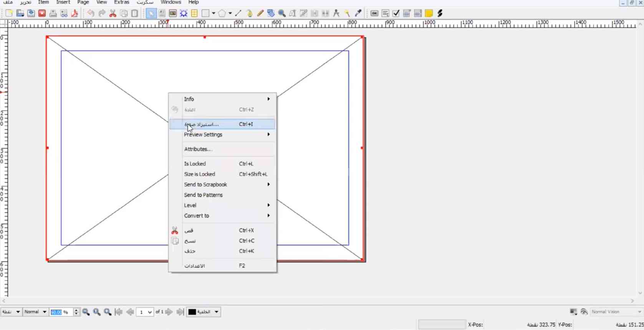
Task: Open the layer selector dropdown
Action: point(204,312)
